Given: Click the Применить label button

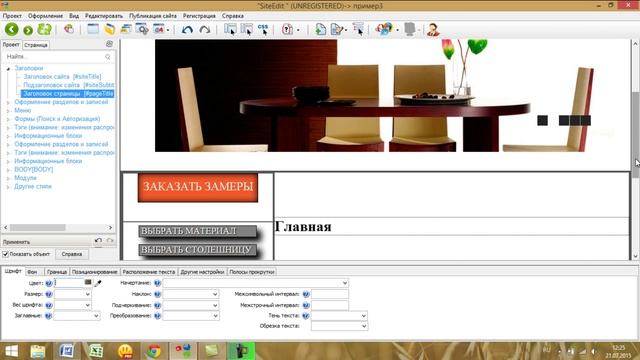Looking at the screenshot, I should tap(16, 242).
